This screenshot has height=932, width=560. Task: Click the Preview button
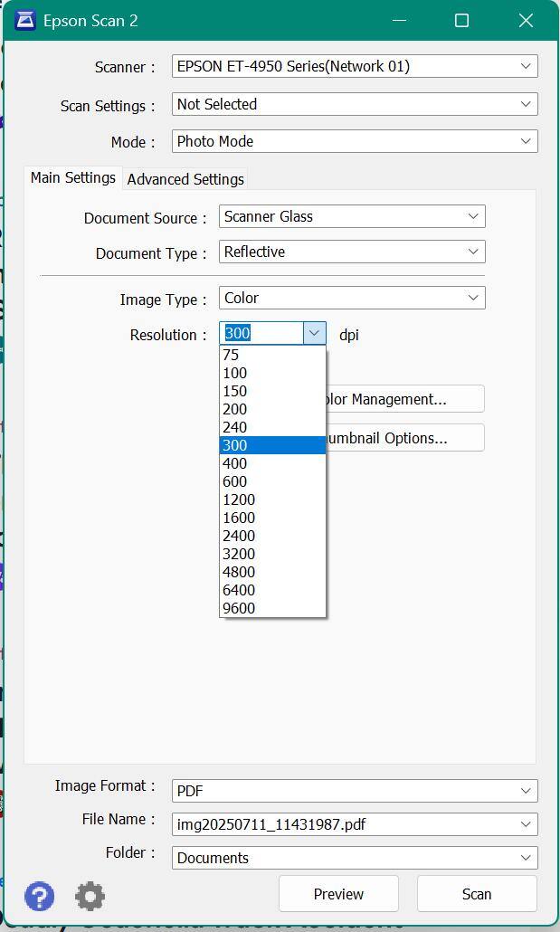[x=338, y=894]
